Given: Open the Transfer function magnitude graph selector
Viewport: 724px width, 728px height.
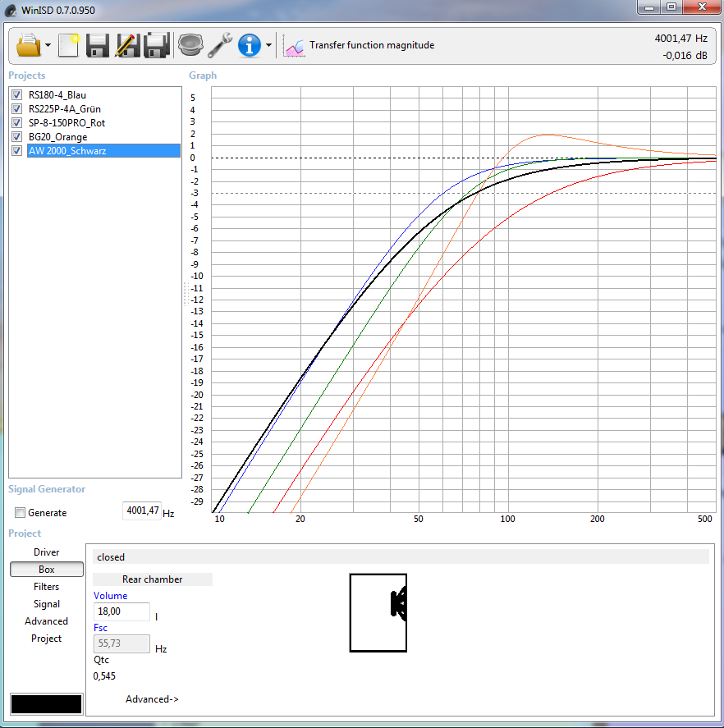Looking at the screenshot, I should [x=360, y=45].
